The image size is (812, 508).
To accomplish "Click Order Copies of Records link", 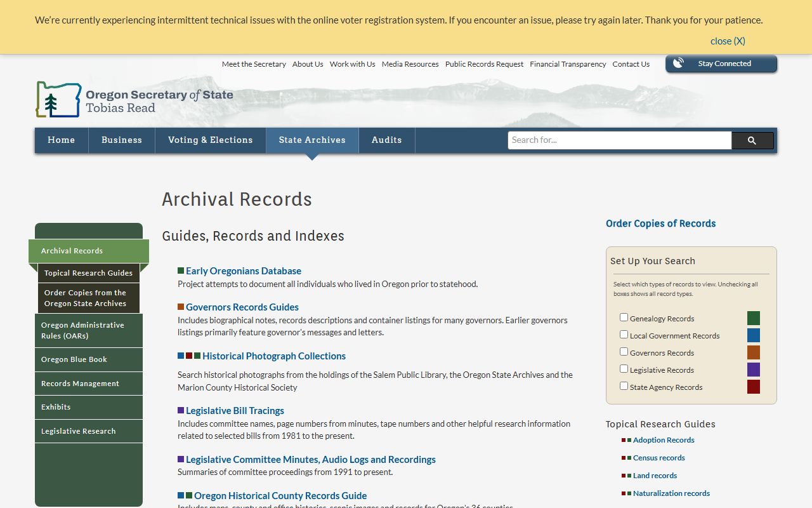I will point(660,224).
